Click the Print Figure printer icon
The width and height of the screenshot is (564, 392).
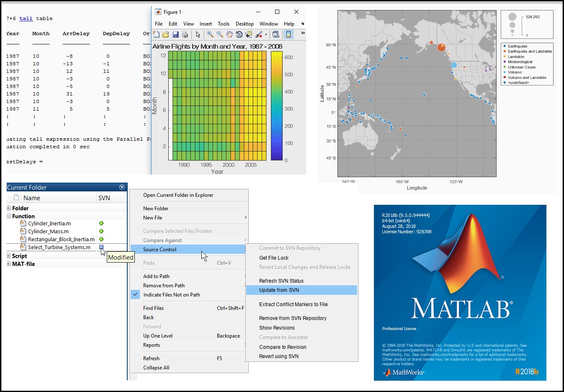(x=185, y=34)
